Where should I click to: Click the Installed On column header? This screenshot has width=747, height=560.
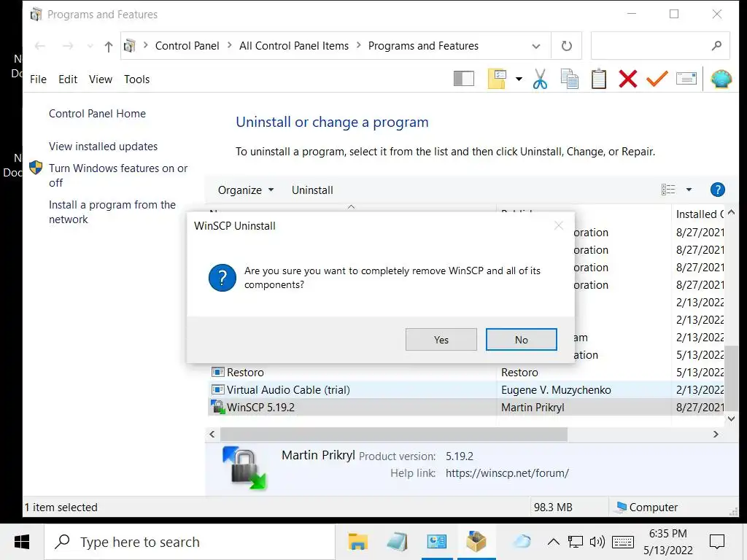tap(700, 214)
